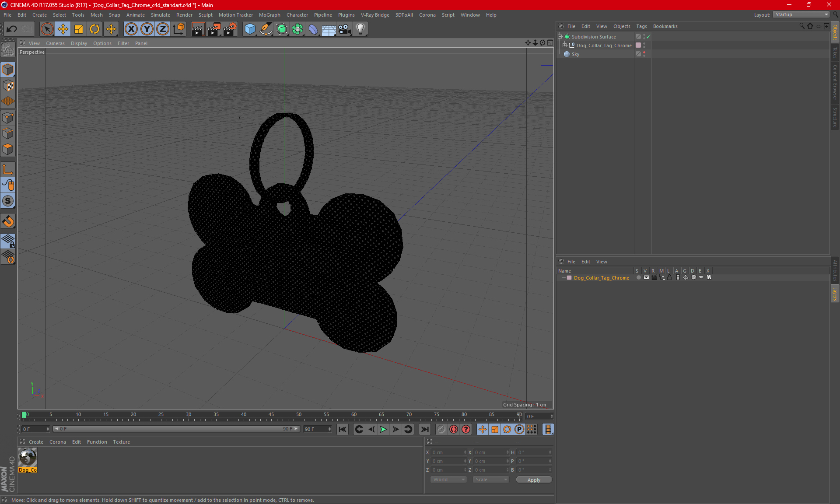
Task: Open the File menu in main menu bar
Action: (x=7, y=15)
